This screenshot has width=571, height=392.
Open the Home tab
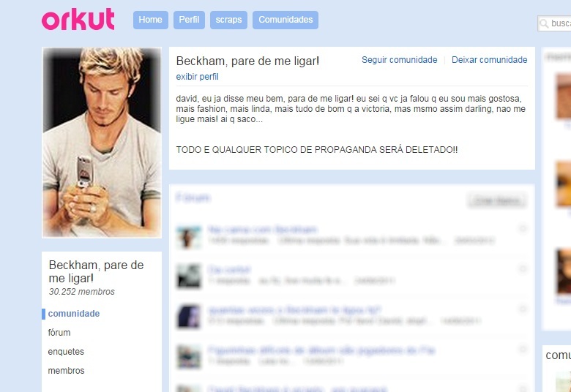[150, 20]
